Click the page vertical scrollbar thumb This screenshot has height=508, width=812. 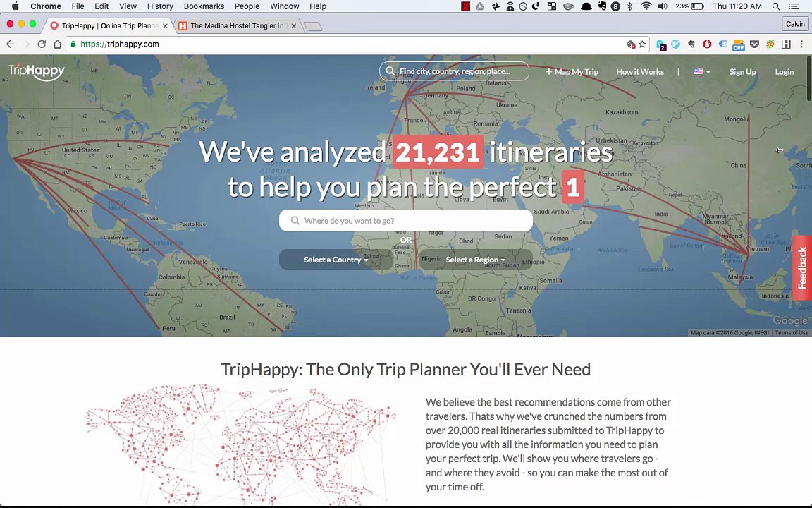(808, 78)
